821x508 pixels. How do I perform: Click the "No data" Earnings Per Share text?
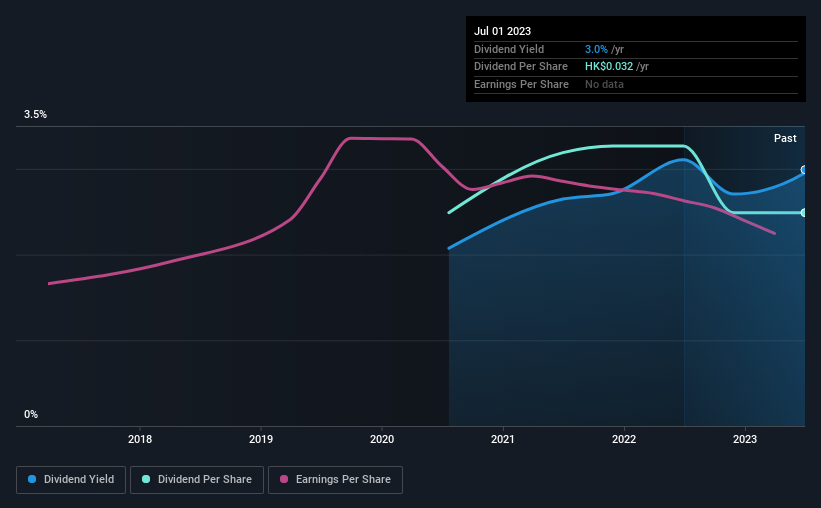605,85
